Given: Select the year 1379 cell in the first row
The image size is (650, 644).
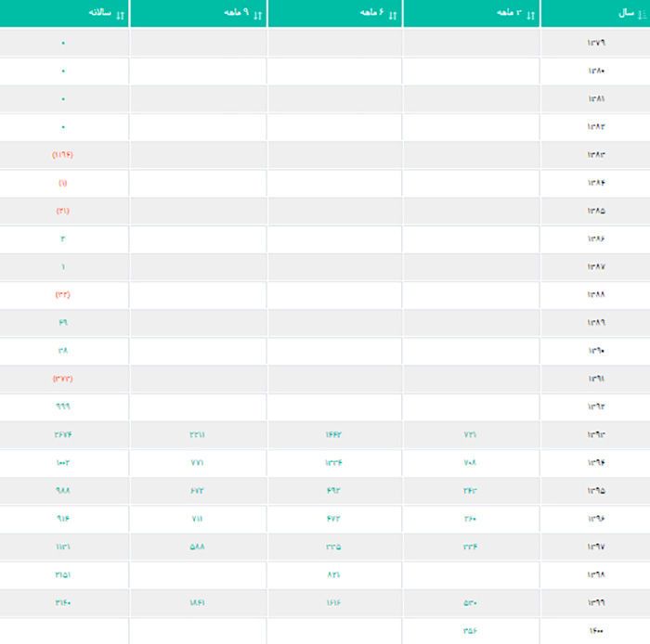Looking at the screenshot, I should point(595,43).
